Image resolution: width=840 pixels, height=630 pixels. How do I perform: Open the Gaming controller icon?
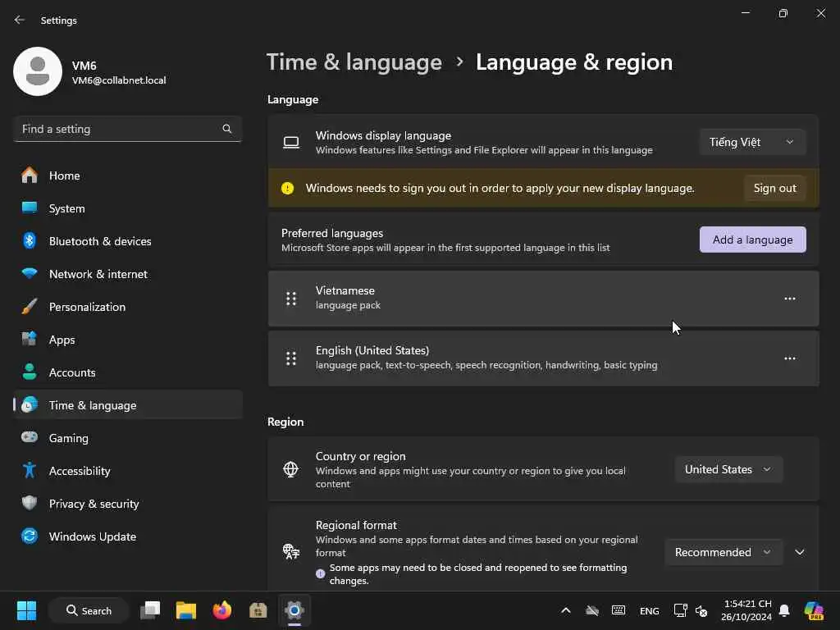pyautogui.click(x=30, y=437)
